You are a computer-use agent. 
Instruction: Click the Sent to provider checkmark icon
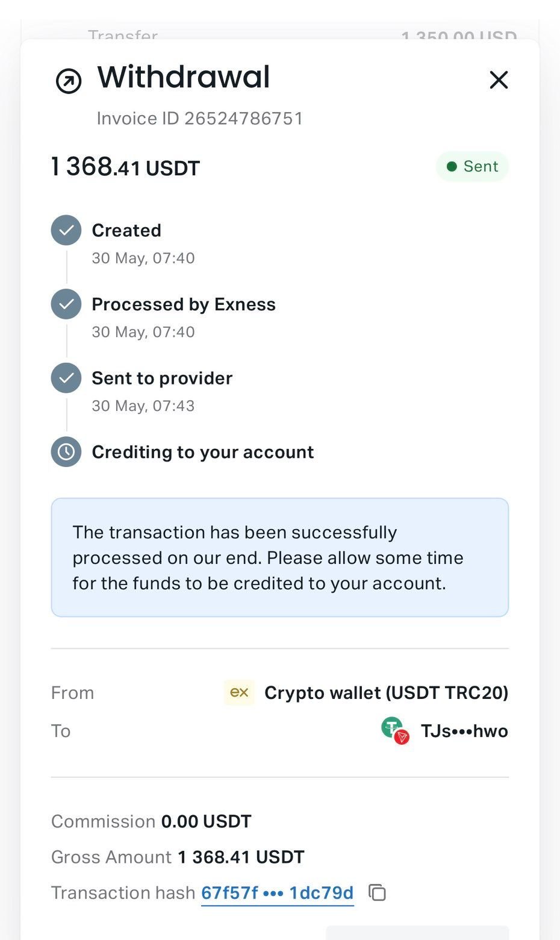(x=66, y=378)
